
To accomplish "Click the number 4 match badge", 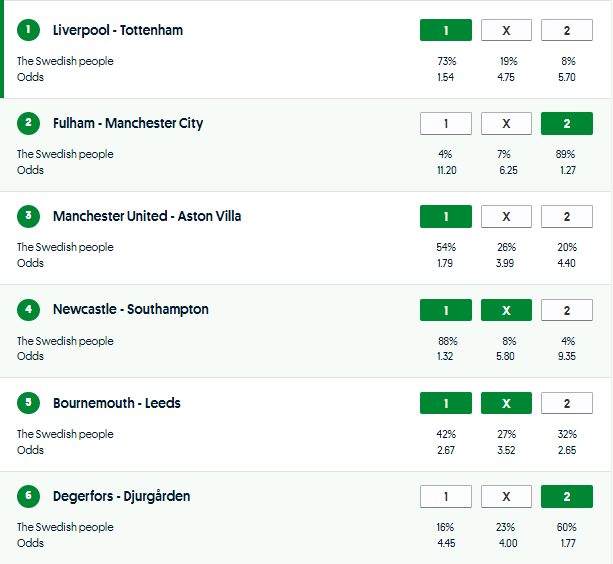I will pyautogui.click(x=29, y=310).
